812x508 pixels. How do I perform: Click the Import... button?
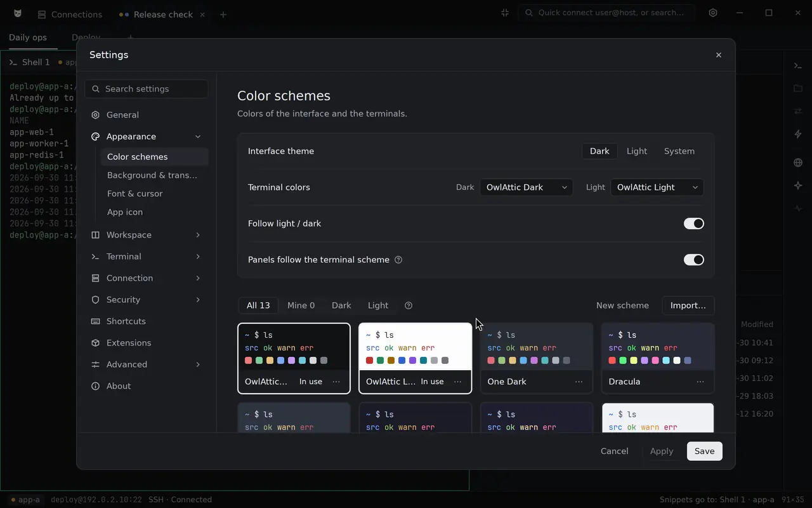(688, 305)
